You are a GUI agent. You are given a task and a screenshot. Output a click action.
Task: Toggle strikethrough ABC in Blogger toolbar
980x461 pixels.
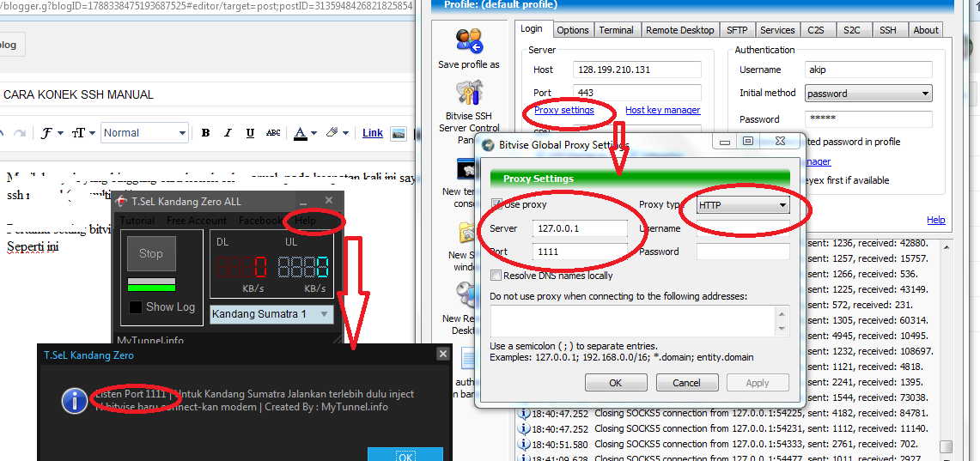[273, 132]
